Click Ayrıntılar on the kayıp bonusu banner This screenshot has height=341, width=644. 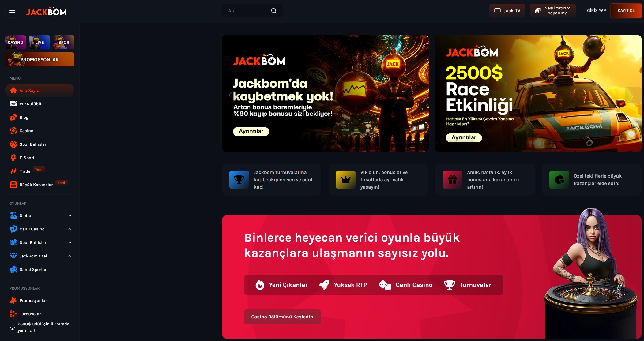[251, 131]
